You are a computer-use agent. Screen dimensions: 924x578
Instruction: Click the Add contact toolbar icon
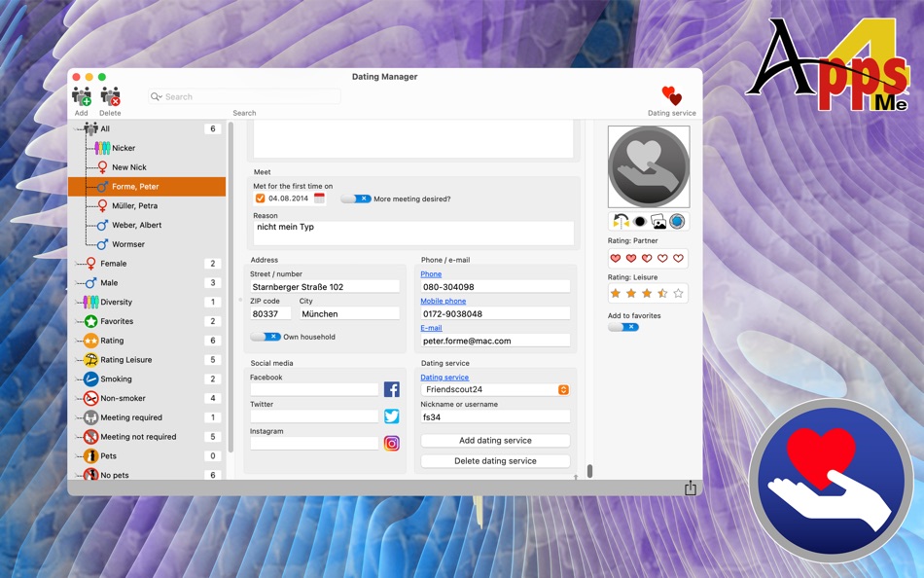[x=82, y=95]
